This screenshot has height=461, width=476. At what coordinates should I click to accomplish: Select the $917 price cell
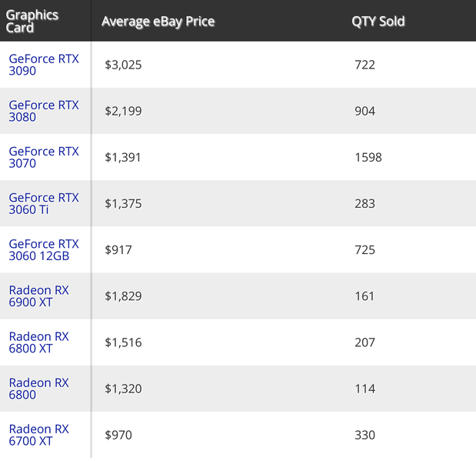pos(118,249)
